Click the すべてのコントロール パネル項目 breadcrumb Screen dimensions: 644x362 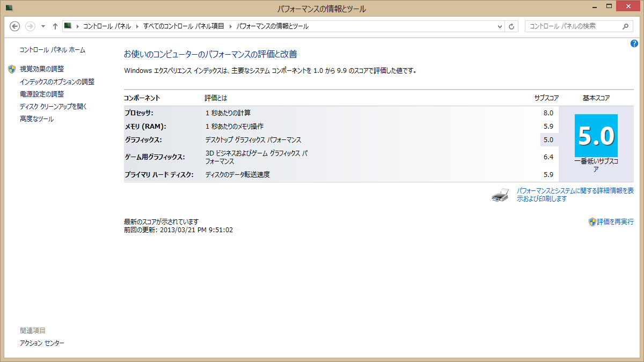click(x=184, y=26)
